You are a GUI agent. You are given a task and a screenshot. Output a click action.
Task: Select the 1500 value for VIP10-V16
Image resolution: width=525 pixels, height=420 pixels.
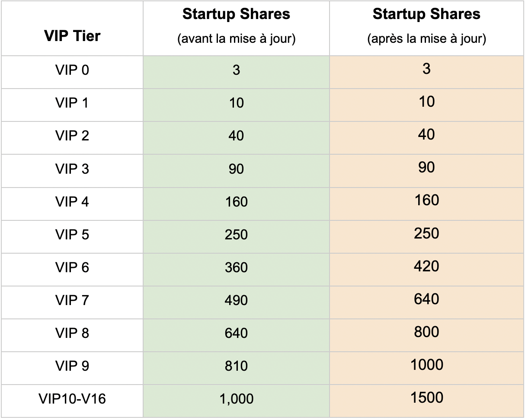(x=426, y=398)
